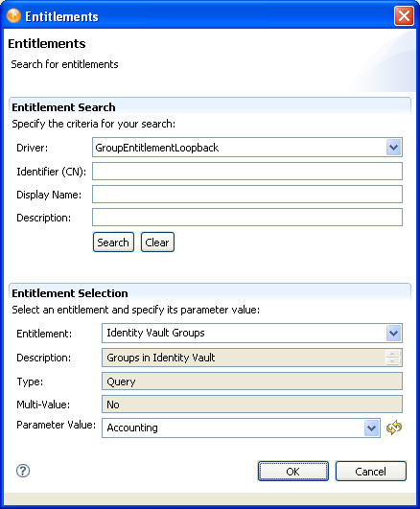Click the Identity Vault Groups entitlement text

tap(155, 333)
